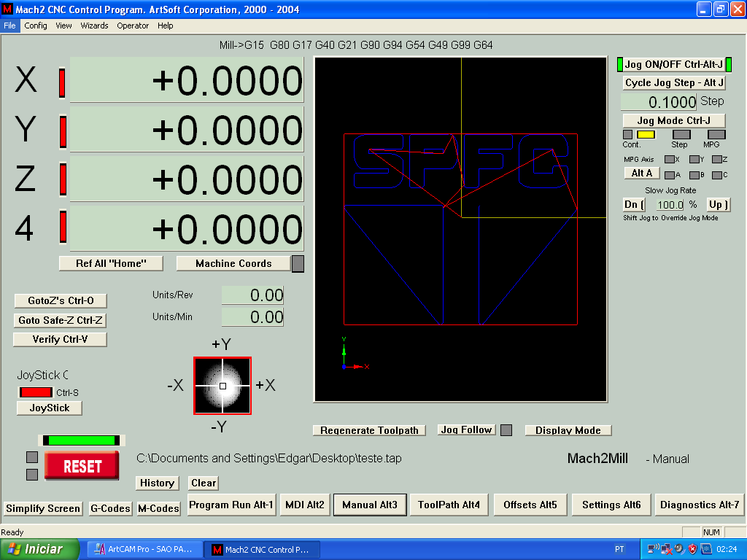Screen dimensions: 747x560
Task: Switch to Offsets Alt5 screen
Action: coord(530,505)
